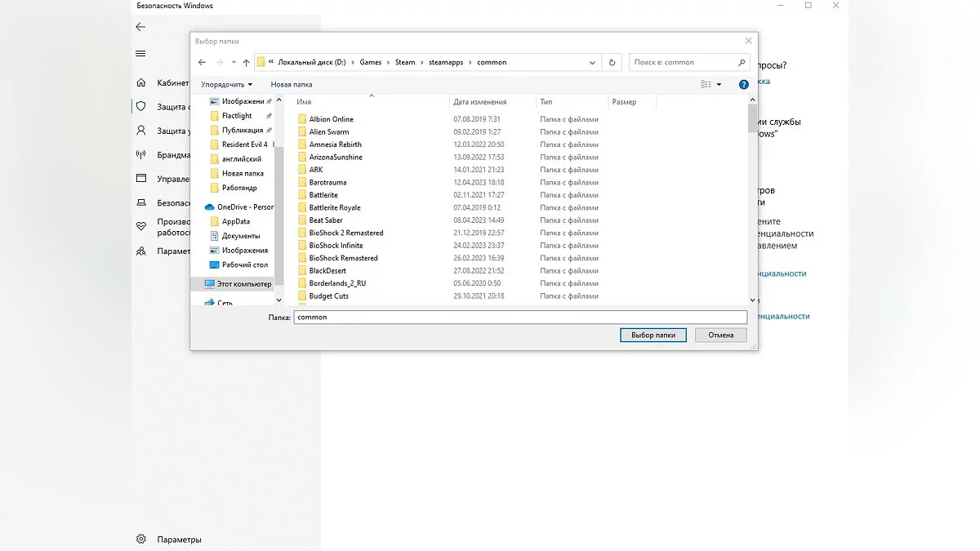Viewport: 980px width, 551px height.
Task: Expand the address bar history dropdown
Action: click(592, 63)
